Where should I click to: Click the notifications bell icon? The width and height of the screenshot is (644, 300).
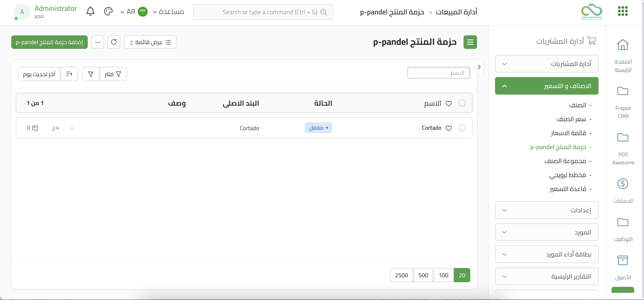pyautogui.click(x=90, y=12)
